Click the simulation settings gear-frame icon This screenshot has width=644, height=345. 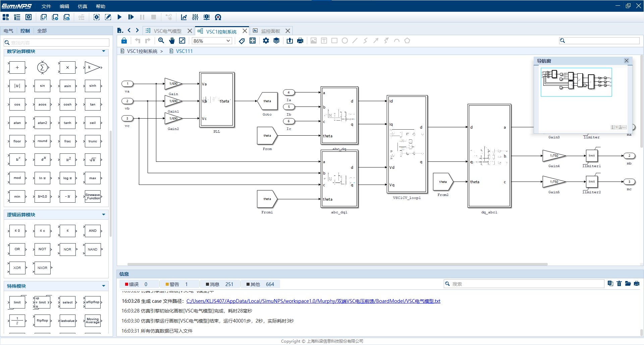click(97, 17)
